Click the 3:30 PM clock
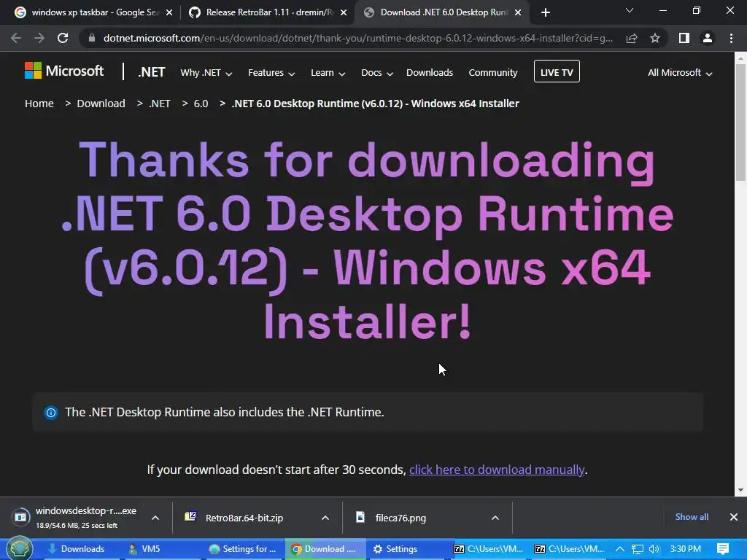 coord(685,549)
